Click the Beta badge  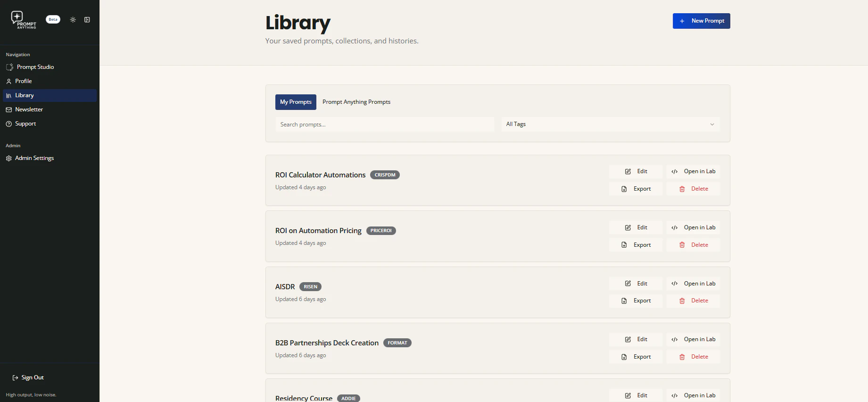[53, 19]
